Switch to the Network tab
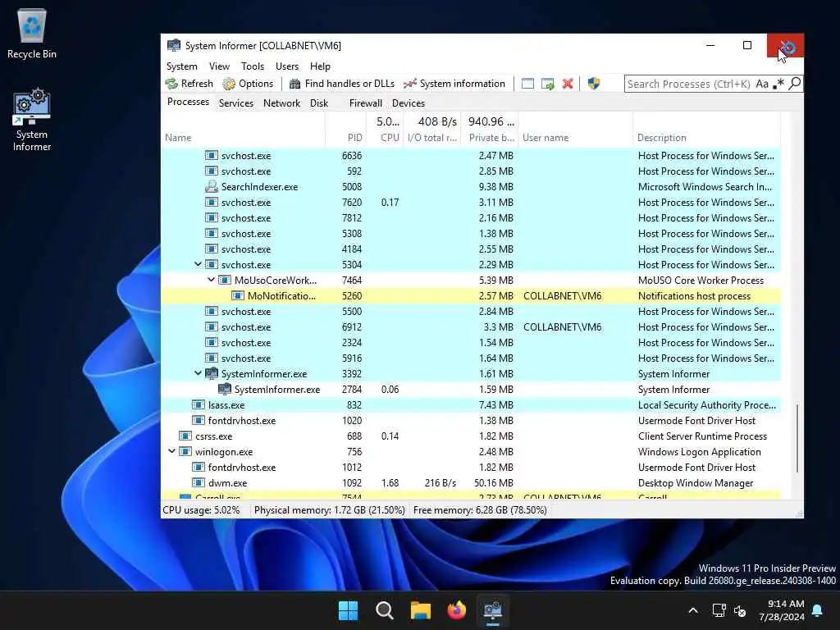 pyautogui.click(x=282, y=103)
